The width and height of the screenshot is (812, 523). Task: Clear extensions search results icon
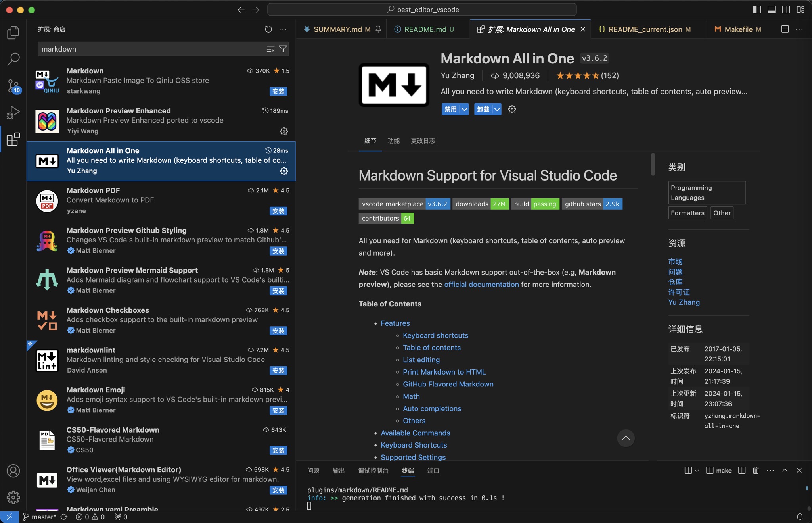pos(270,49)
